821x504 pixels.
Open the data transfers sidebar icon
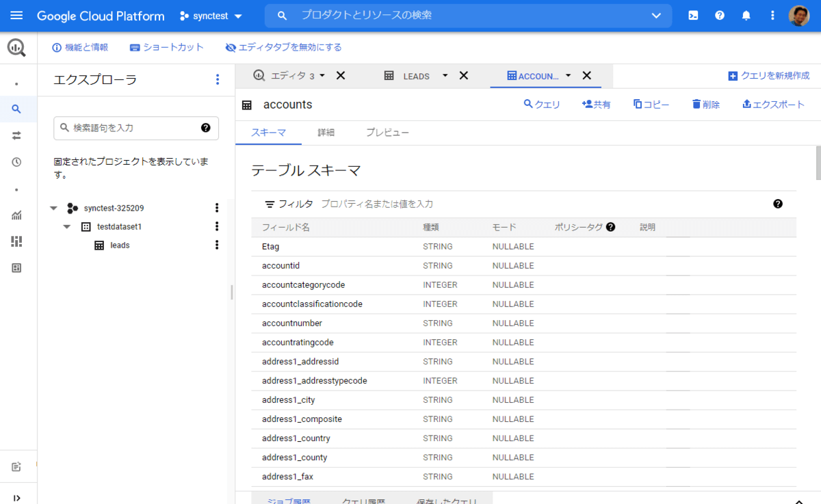(16, 135)
